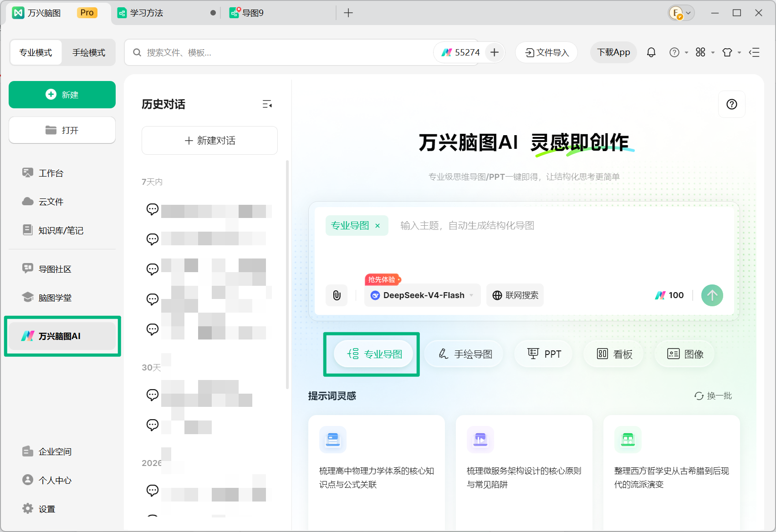Open the skin shirt icon in toolbar
The height and width of the screenshot is (532, 776).
pyautogui.click(x=727, y=52)
